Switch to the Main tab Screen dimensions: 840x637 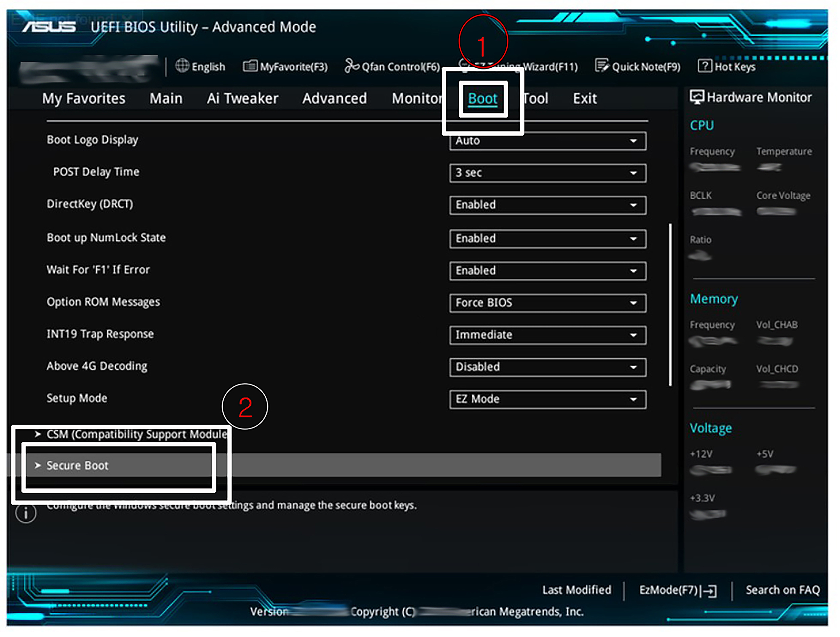pos(166,98)
